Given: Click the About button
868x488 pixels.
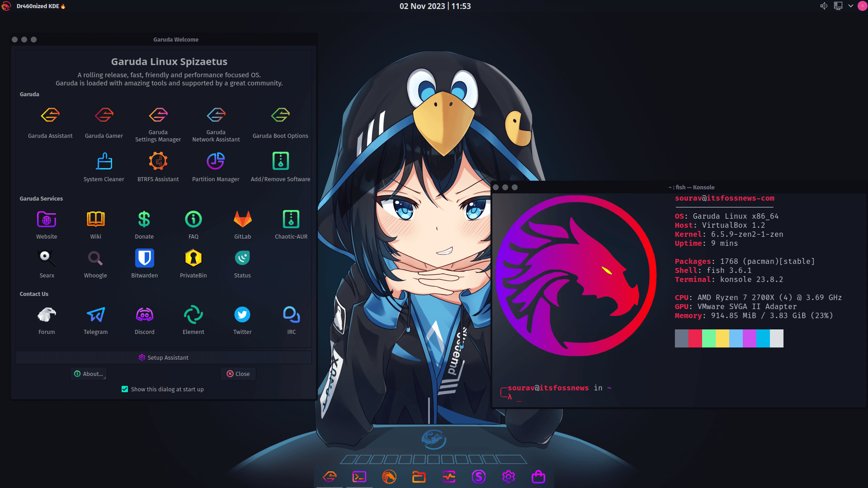Looking at the screenshot, I should (x=89, y=374).
